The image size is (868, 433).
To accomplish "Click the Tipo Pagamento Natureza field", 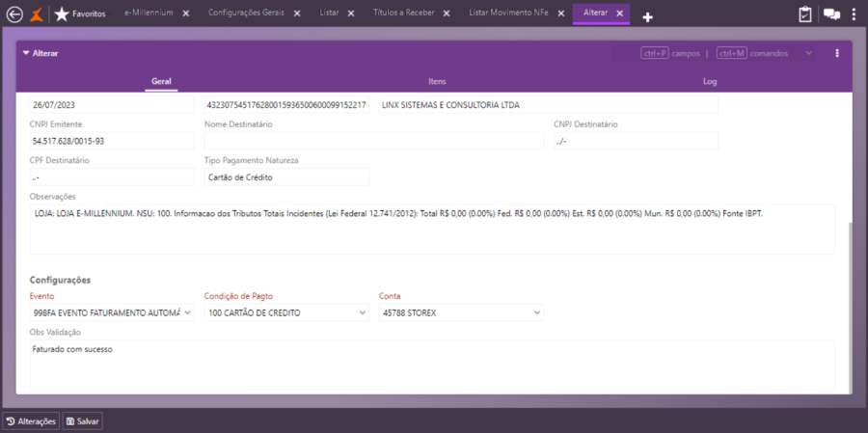I will click(x=286, y=177).
